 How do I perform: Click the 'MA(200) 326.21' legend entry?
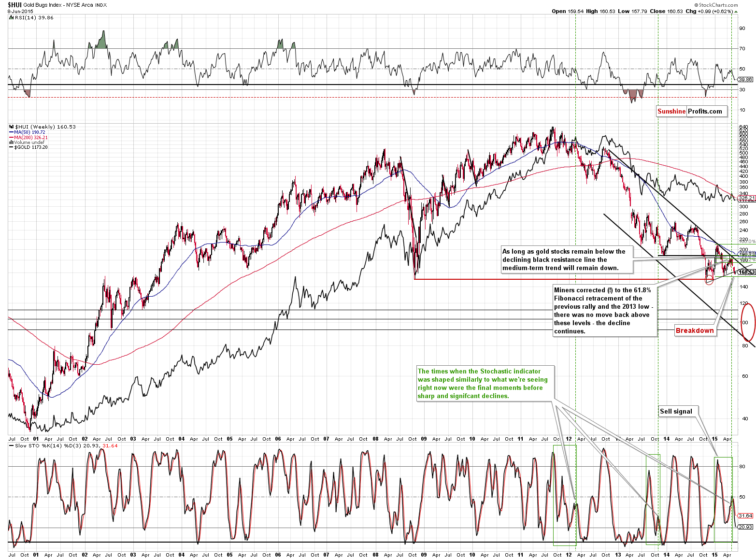coord(31,137)
